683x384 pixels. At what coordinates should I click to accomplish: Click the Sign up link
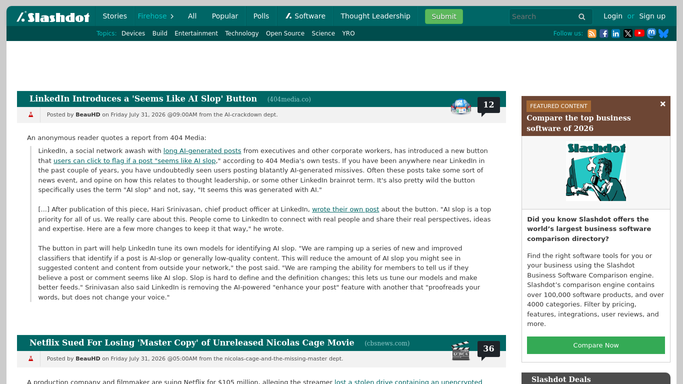[652, 16]
